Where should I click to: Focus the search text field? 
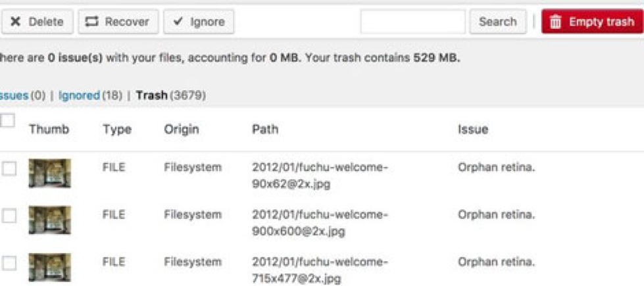click(412, 21)
